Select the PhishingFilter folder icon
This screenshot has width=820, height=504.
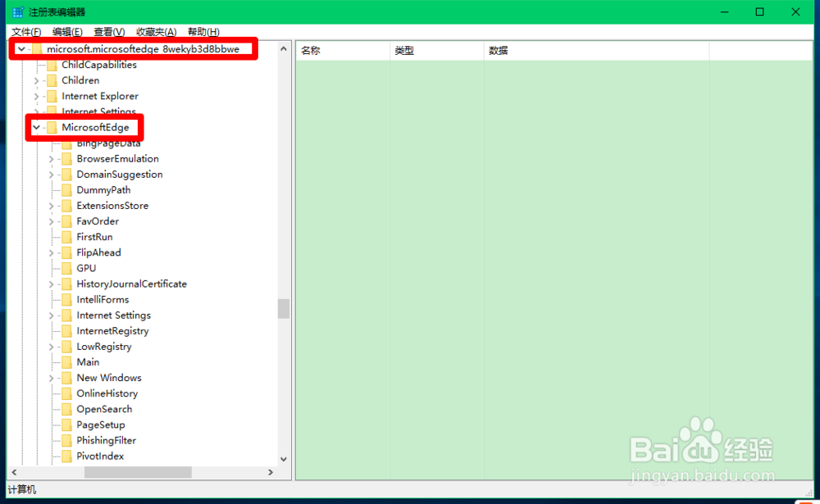[66, 440]
